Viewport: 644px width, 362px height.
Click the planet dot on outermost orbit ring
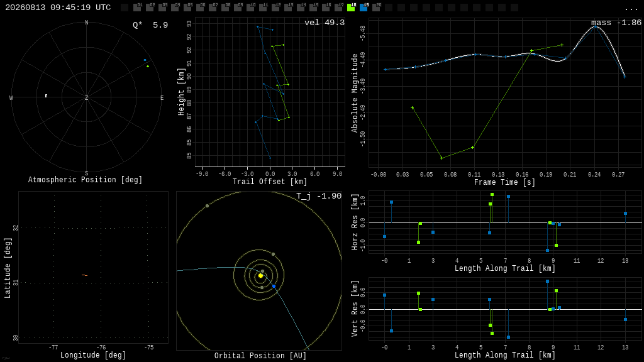click(x=207, y=206)
